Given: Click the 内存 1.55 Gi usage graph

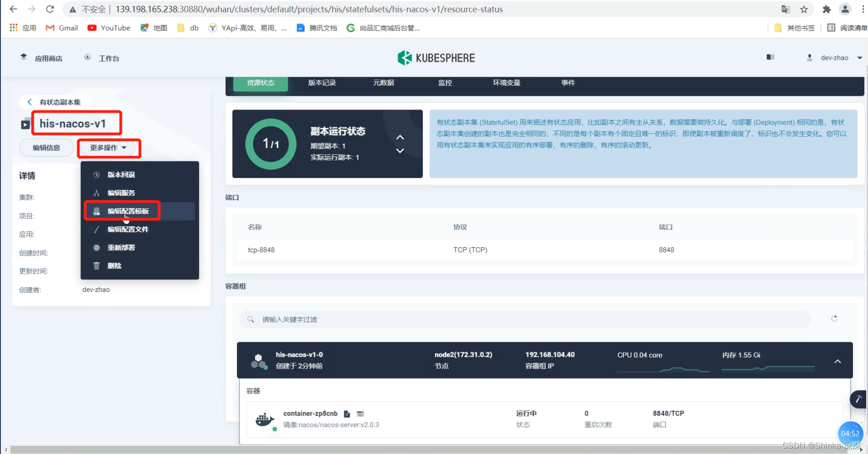Looking at the screenshot, I should point(768,368).
